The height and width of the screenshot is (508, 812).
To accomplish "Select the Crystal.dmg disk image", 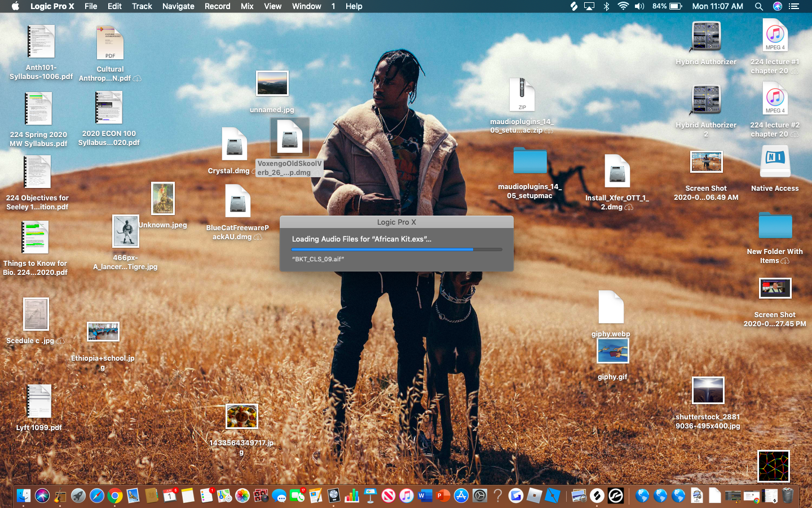I will click(x=235, y=144).
